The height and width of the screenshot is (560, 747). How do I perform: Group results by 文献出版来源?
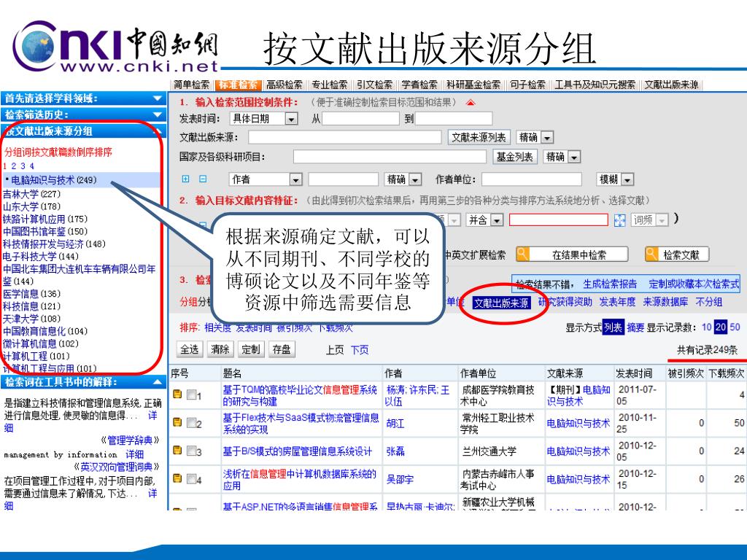(501, 303)
